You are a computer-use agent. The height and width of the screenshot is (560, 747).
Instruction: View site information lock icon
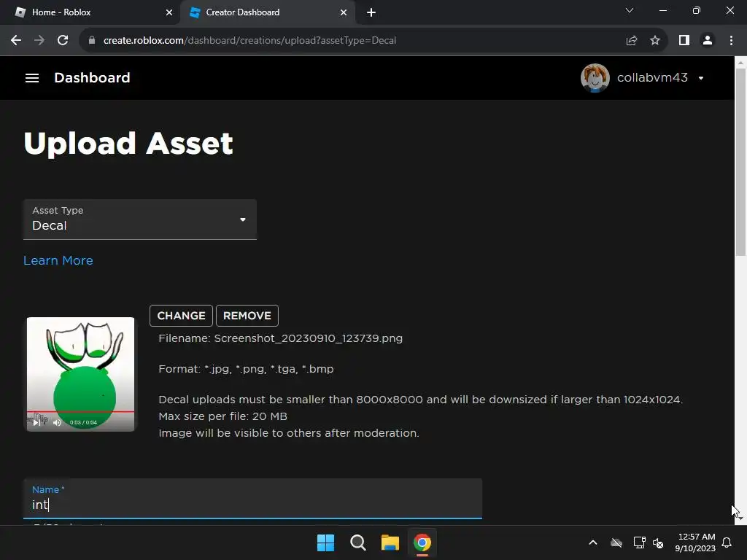pos(92,41)
